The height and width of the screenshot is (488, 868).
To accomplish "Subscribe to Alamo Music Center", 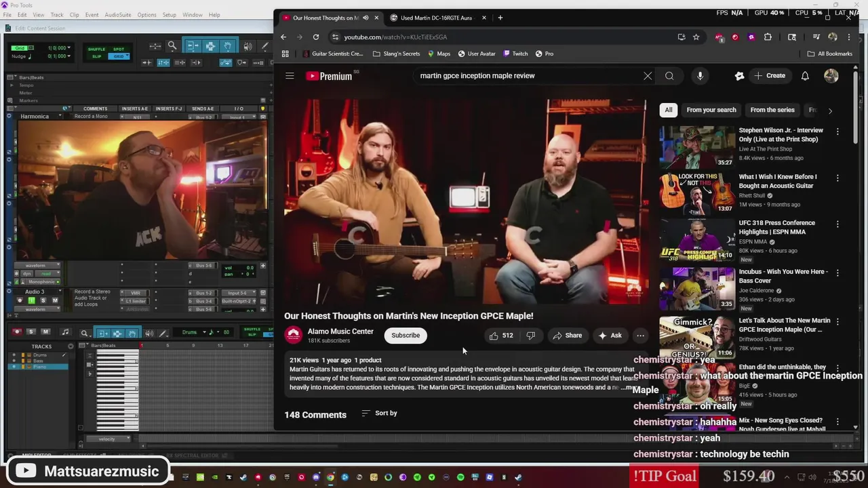I will coord(406,335).
